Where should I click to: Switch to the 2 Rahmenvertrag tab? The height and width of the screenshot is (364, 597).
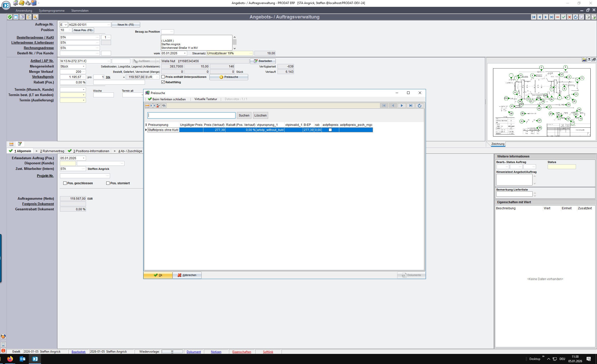click(x=52, y=151)
